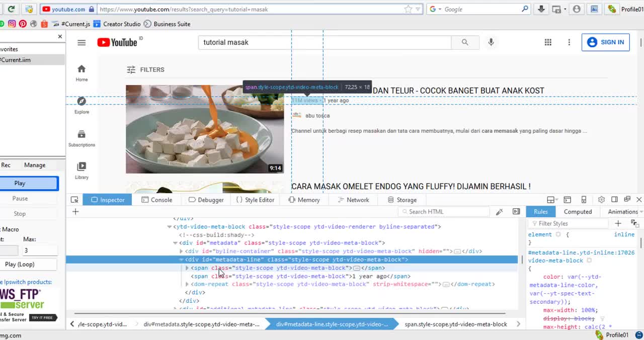Open Explore in the YouTube sidebar
This screenshot has height=340, width=644.
(x=82, y=105)
